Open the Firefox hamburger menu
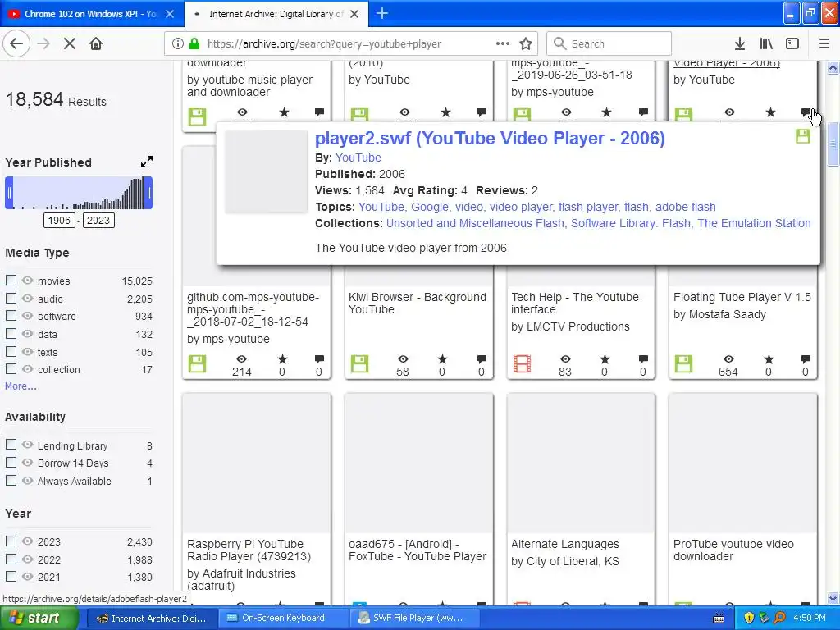This screenshot has height=630, width=840. coord(824,43)
